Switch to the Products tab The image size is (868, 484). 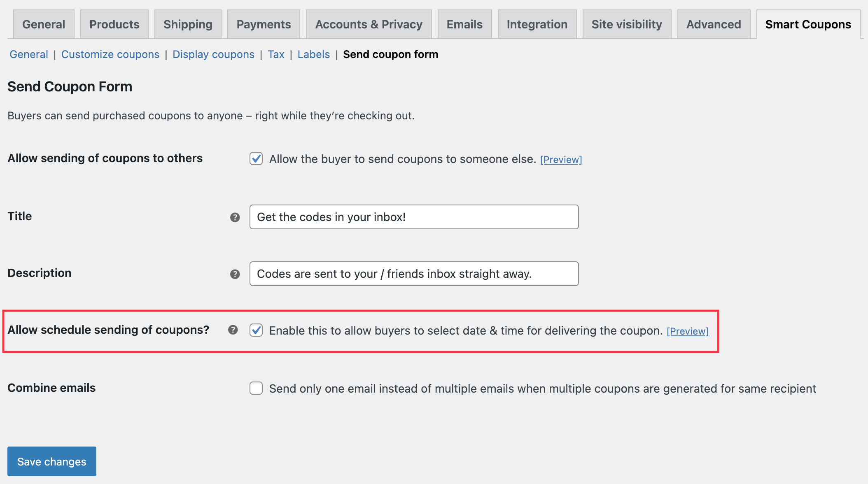pyautogui.click(x=114, y=24)
